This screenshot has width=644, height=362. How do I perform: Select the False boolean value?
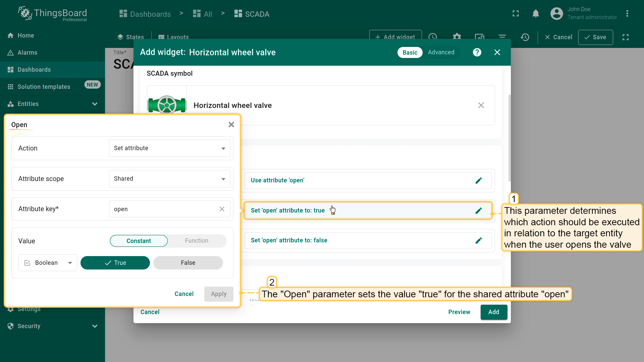[x=188, y=263]
